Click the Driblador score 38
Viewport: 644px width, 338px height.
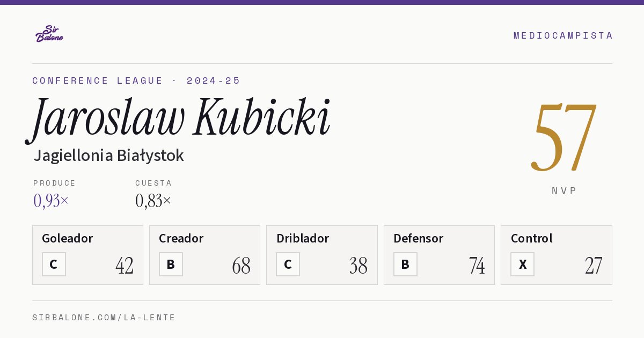[x=358, y=266]
